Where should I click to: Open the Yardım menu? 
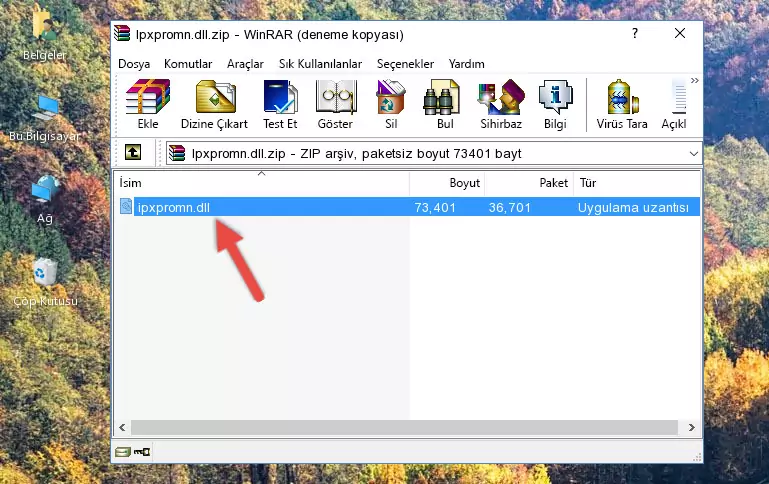(466, 64)
